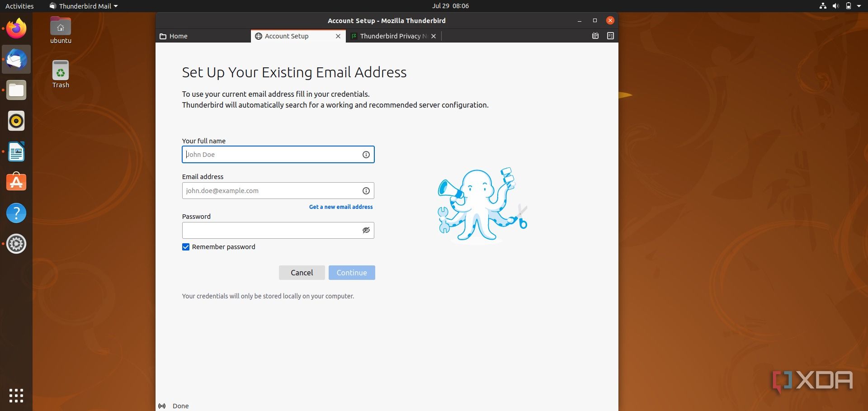Open the clock and calendar menu
868x411 pixels.
pos(450,6)
